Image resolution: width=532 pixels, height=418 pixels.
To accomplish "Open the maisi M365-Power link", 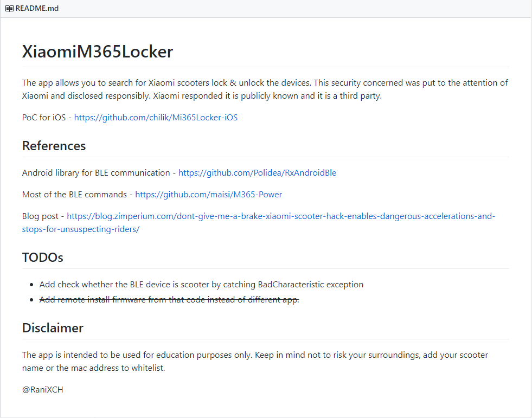I will click(x=208, y=195).
